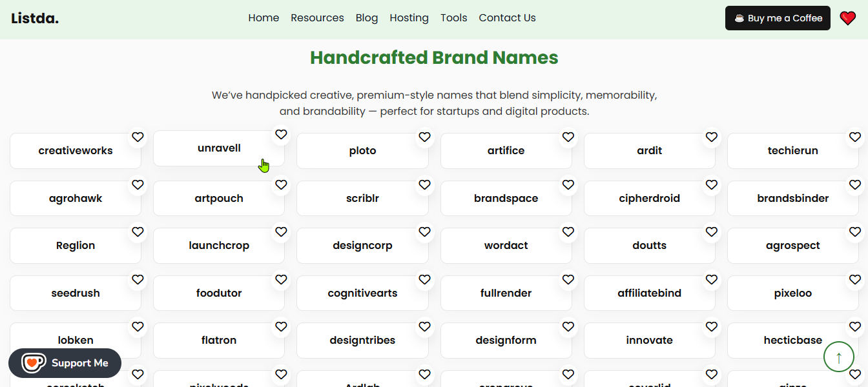Image resolution: width=868 pixels, height=387 pixels.
Task: Favorite the pixeloo brand name
Action: 854,279
